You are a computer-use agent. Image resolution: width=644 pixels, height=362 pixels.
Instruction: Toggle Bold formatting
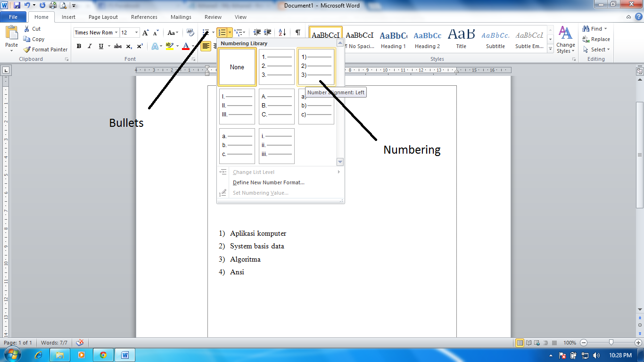(79, 46)
